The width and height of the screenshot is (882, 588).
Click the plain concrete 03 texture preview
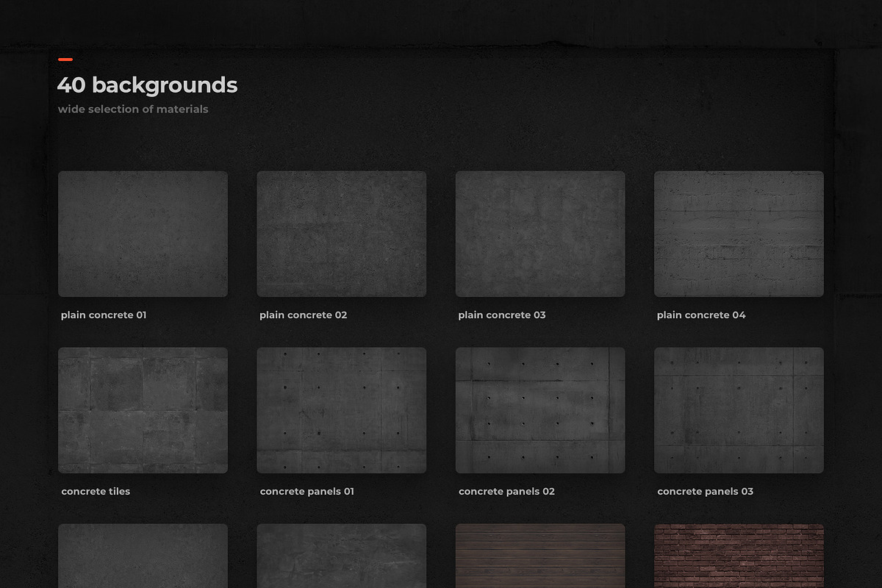(540, 234)
